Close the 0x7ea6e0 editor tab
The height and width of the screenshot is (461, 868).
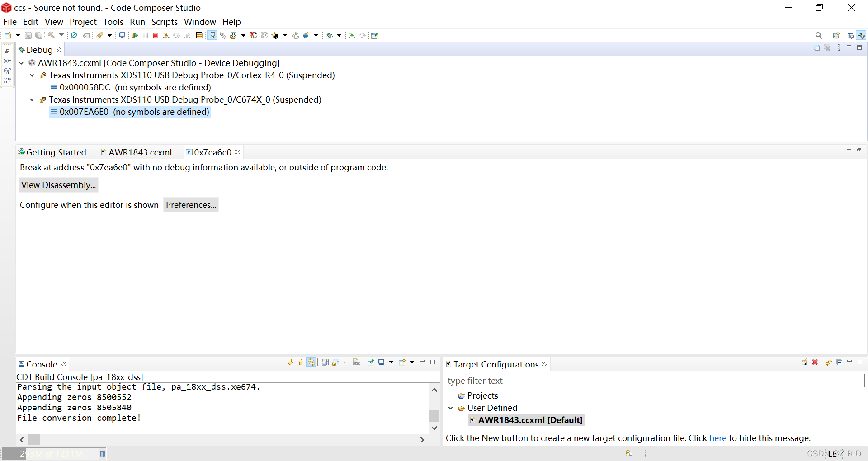pyautogui.click(x=237, y=152)
